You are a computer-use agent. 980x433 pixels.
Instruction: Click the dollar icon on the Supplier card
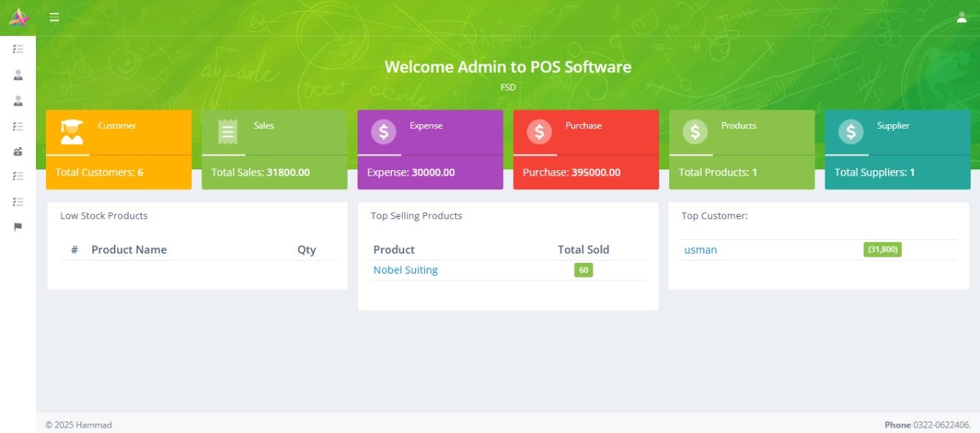(851, 132)
